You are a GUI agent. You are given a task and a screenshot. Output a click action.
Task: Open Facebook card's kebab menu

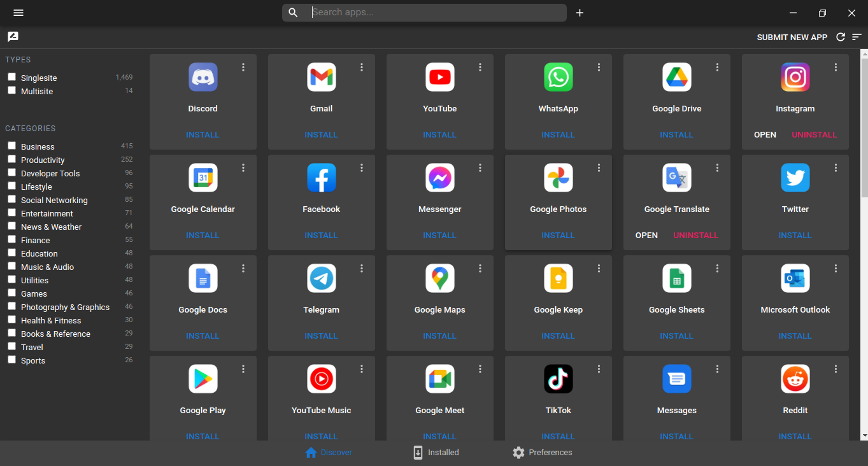pyautogui.click(x=362, y=168)
